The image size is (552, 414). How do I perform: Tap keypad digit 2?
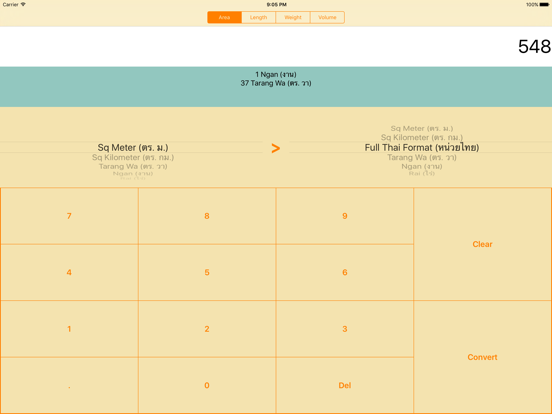pos(207,329)
